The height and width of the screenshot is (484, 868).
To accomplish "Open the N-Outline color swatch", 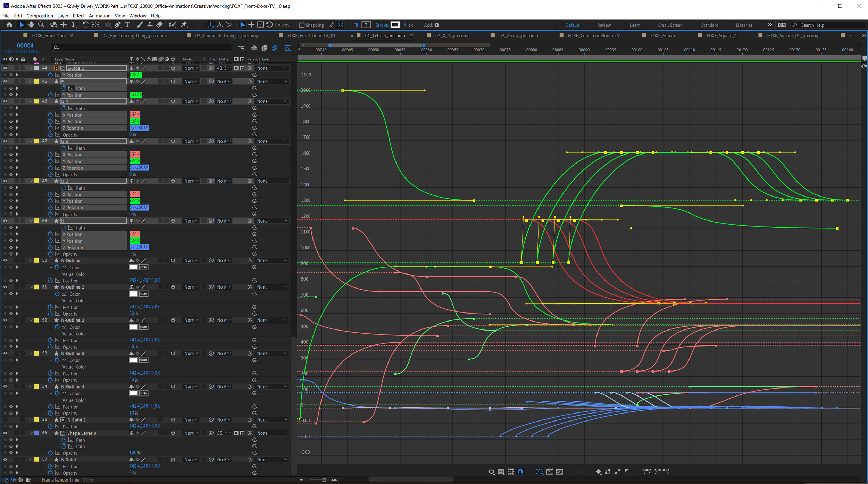I will pyautogui.click(x=133, y=267).
